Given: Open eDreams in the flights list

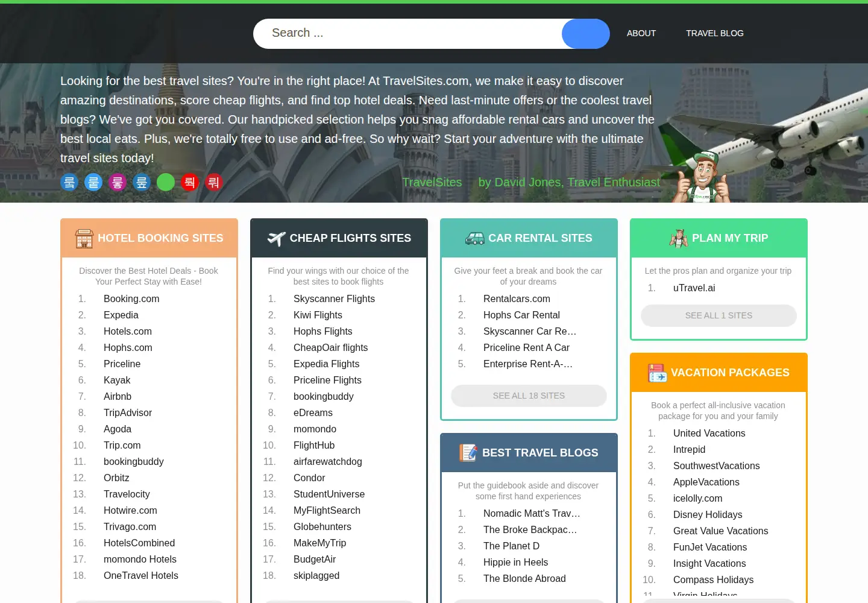Looking at the screenshot, I should (313, 412).
